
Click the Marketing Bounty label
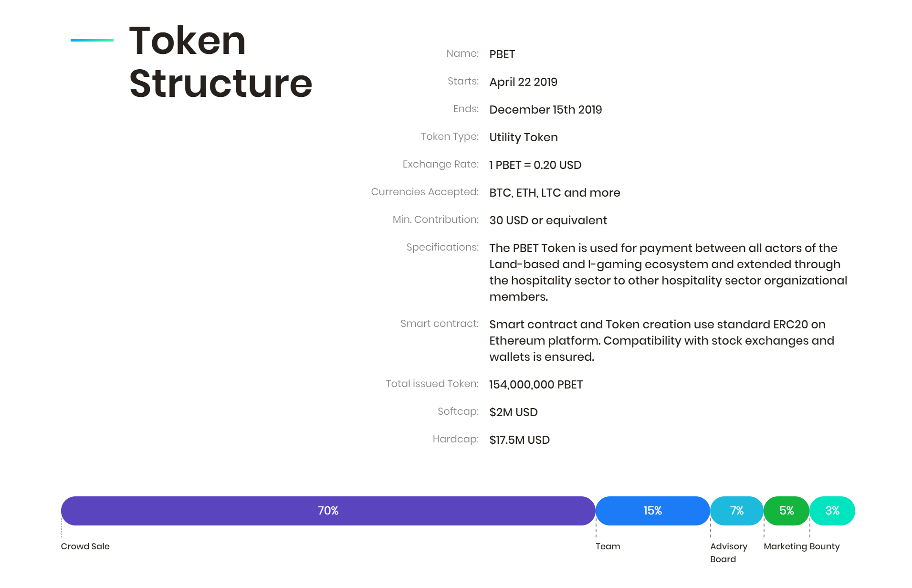[801, 546]
